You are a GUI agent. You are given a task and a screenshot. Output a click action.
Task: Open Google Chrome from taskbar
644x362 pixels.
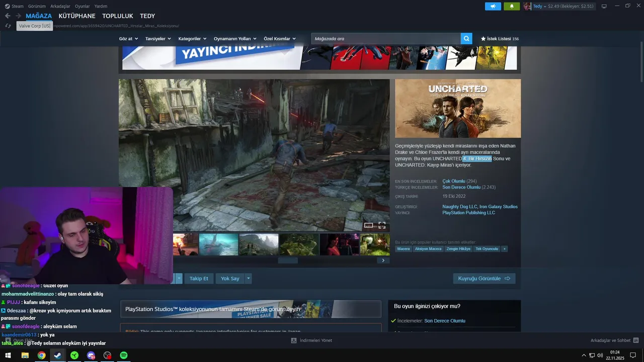pos(41,355)
